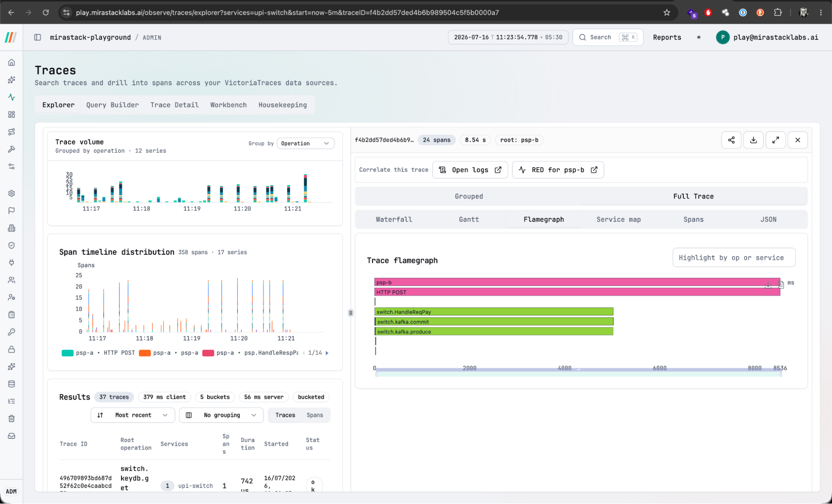Open RED for psp-b link
832x504 pixels.
pos(558,170)
